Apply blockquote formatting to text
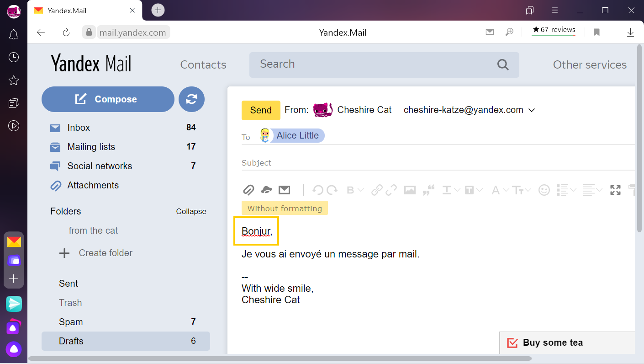The height and width of the screenshot is (364, 644). [x=428, y=190]
